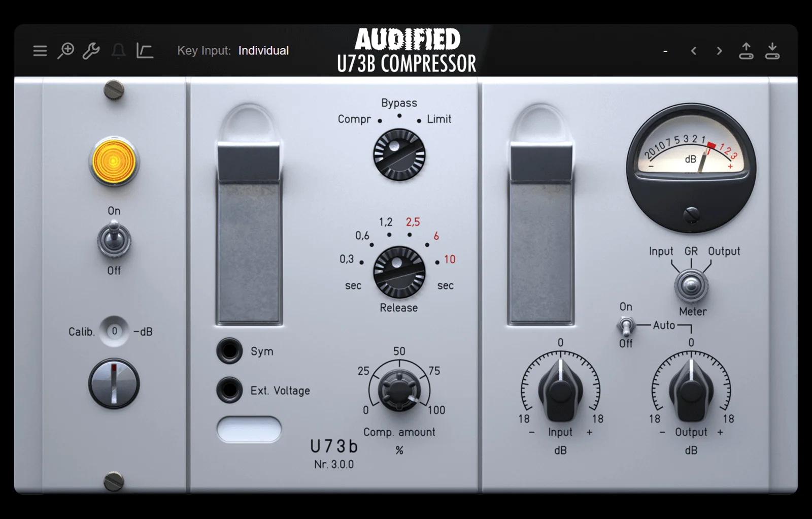Toggle the Auto On/Off switch

click(626, 326)
